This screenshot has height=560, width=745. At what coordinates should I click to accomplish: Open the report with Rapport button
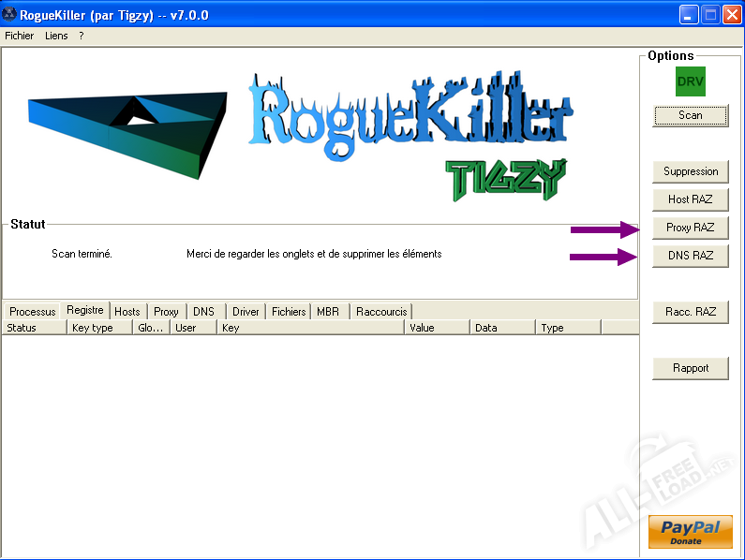[690, 368]
